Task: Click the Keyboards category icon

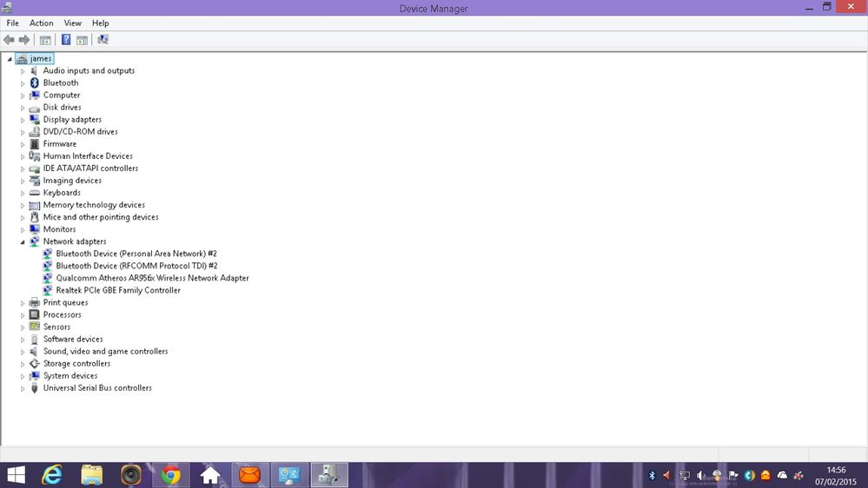Action: [35, 193]
